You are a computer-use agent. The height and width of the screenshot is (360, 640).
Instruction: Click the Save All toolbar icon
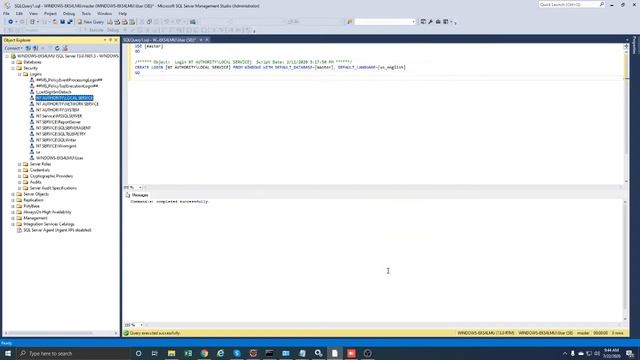point(70,22)
